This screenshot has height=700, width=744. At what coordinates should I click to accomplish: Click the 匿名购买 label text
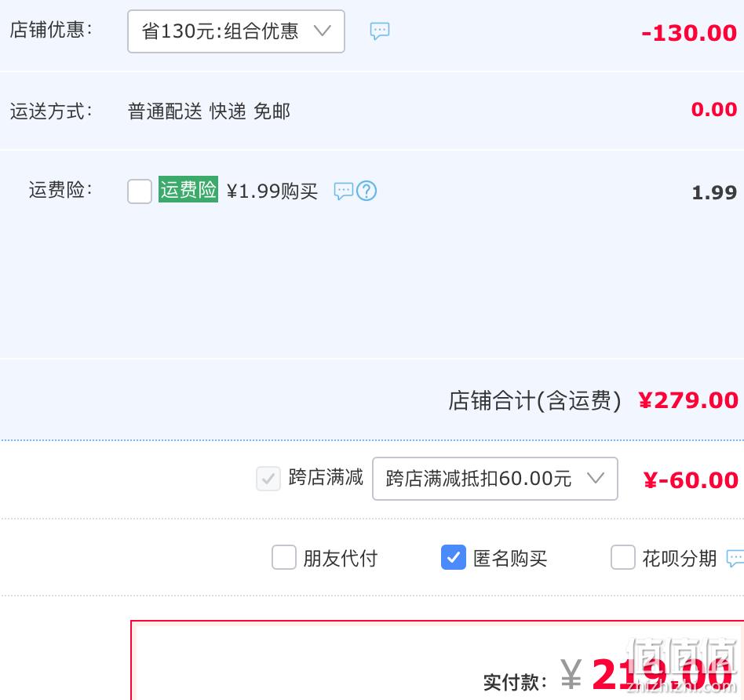[510, 558]
